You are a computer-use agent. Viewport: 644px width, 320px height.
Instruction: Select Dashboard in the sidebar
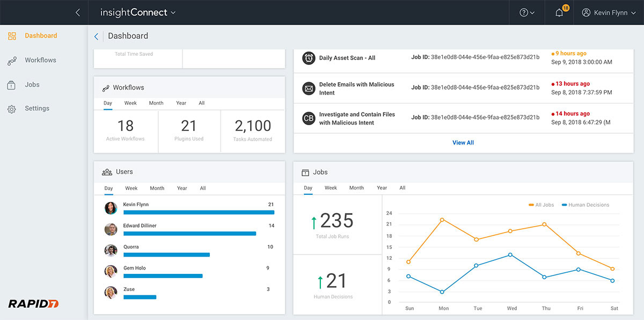click(41, 36)
